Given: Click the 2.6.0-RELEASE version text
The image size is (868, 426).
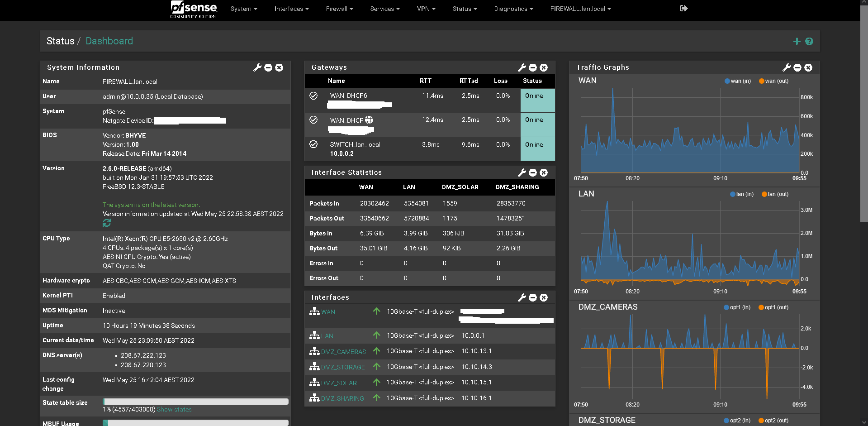Looking at the screenshot, I should click(124, 168).
